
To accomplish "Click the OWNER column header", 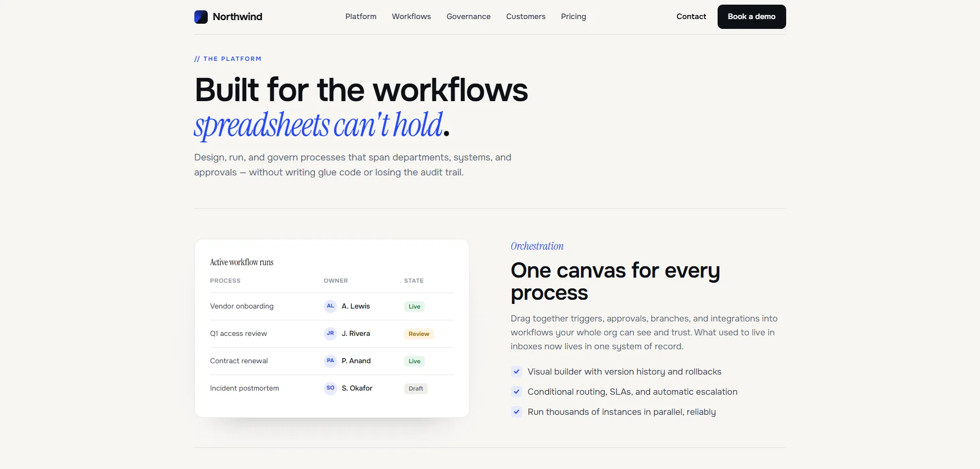I will (336, 281).
